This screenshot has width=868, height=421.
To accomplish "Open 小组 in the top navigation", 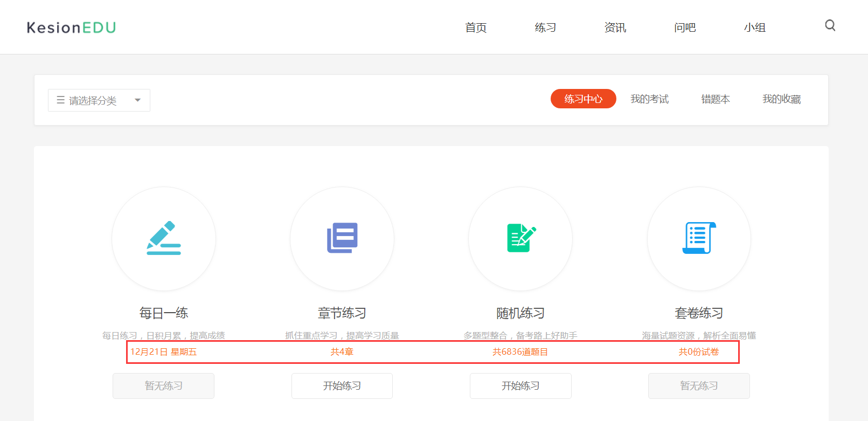I will coord(755,27).
